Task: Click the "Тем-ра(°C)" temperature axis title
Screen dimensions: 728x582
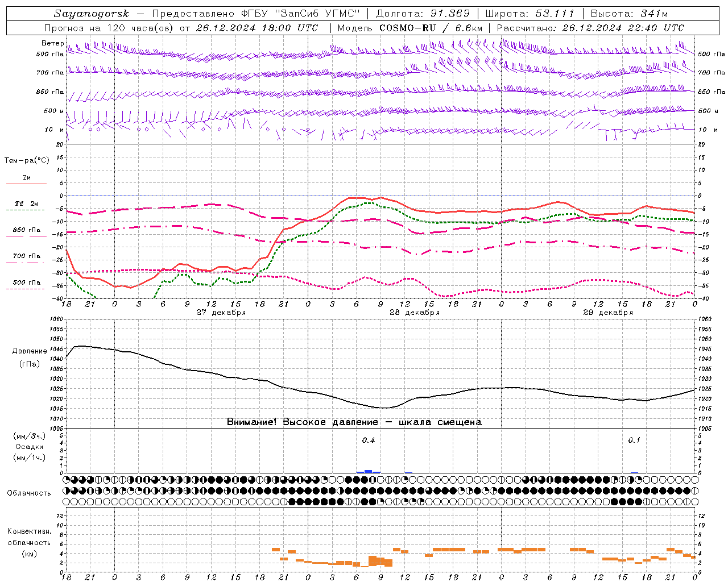Action: 27,161
